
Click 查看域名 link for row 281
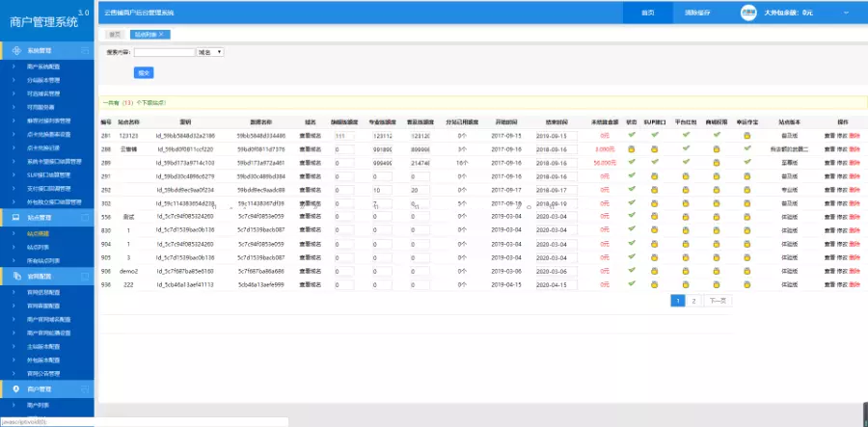[310, 136]
